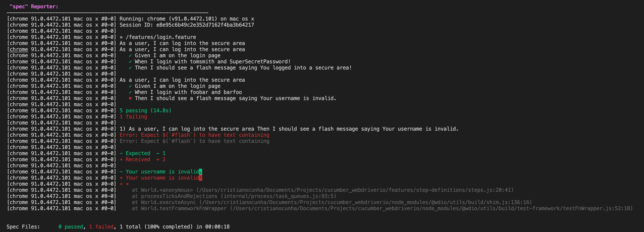644x232 pixels.
Task: Click the red '+ ×' diff marker
Action: [124, 184]
